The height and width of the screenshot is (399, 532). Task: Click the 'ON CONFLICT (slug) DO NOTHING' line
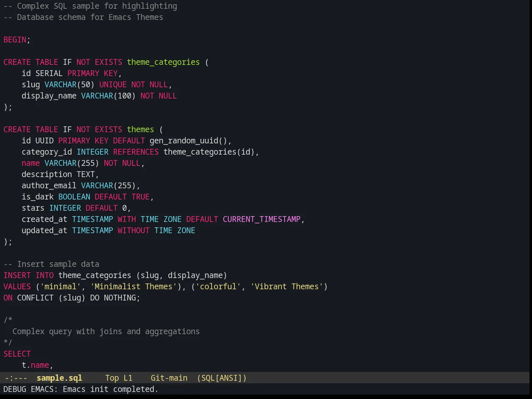coord(72,298)
